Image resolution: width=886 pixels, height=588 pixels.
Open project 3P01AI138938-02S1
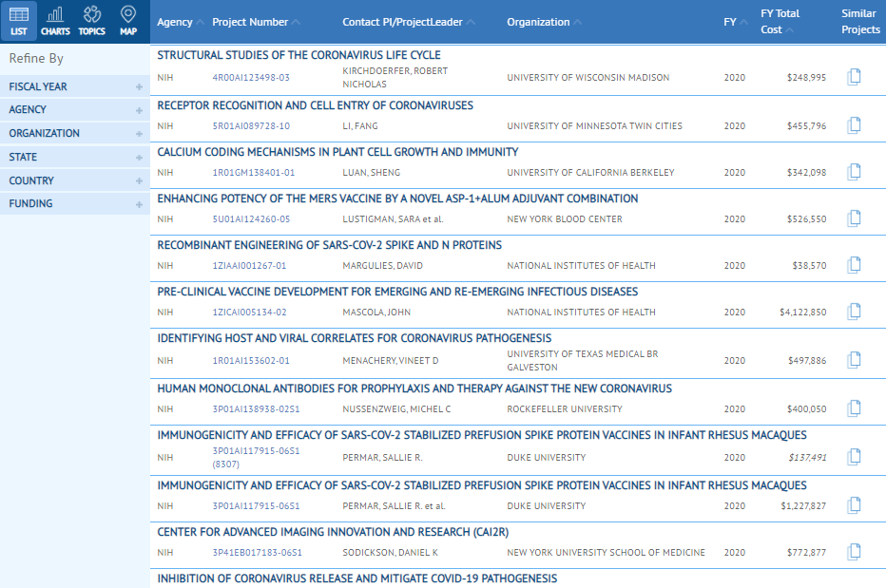coord(256,409)
